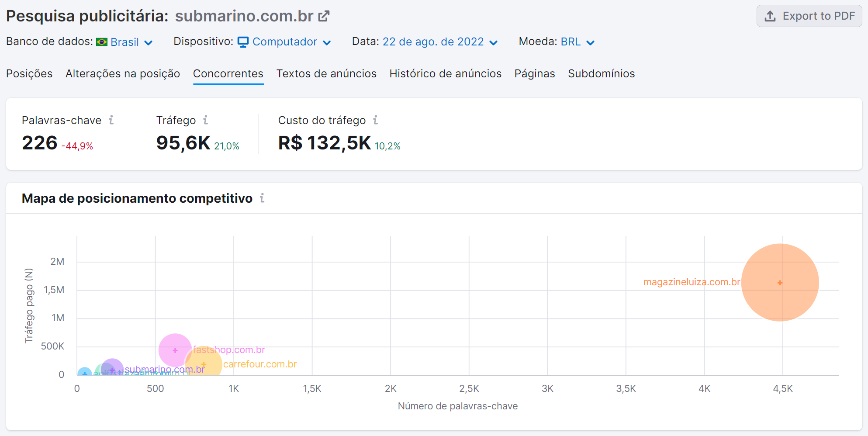Click info icon next to Tráfego

point(205,120)
